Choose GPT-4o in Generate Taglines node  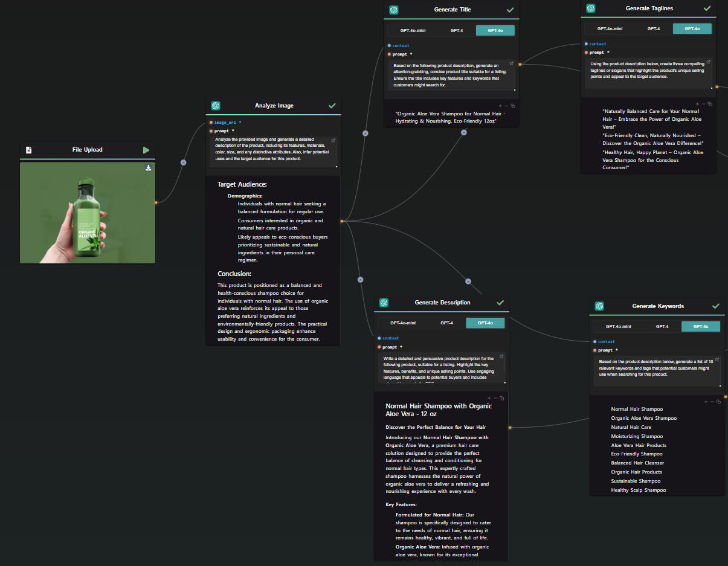pyautogui.click(x=692, y=28)
